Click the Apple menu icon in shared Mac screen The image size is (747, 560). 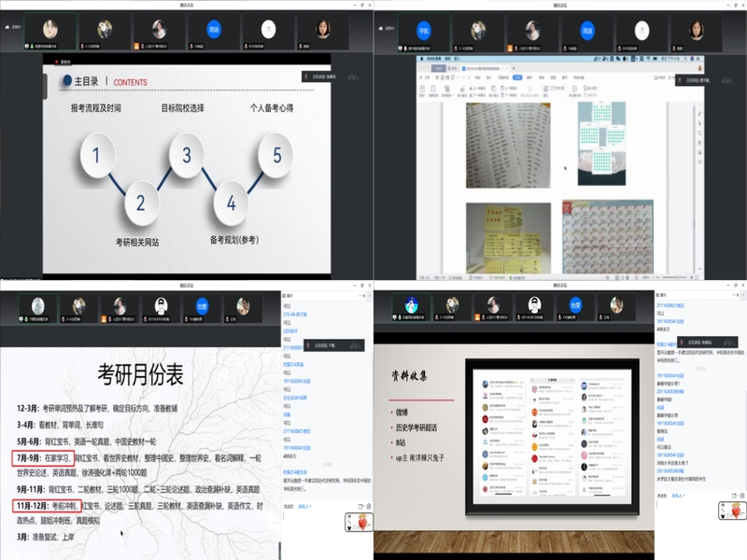tap(422, 59)
